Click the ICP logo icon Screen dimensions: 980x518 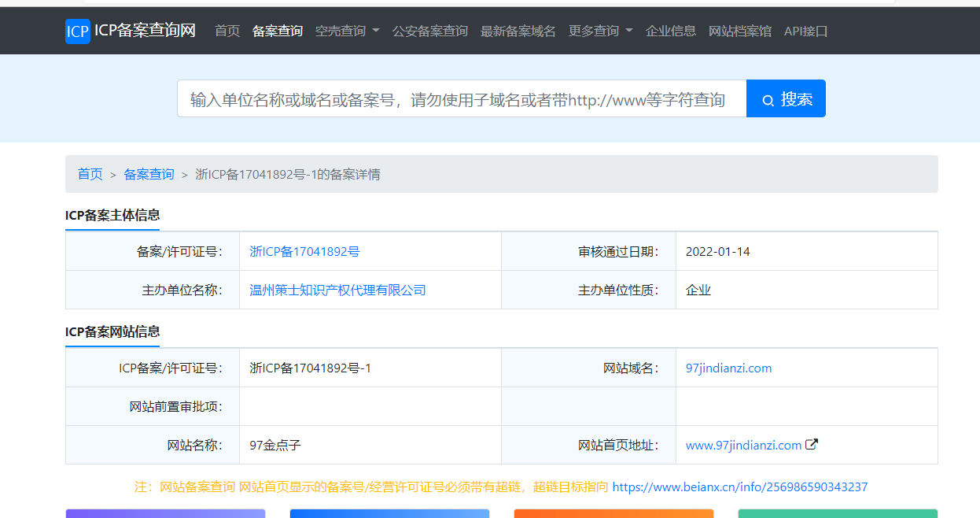pos(78,31)
